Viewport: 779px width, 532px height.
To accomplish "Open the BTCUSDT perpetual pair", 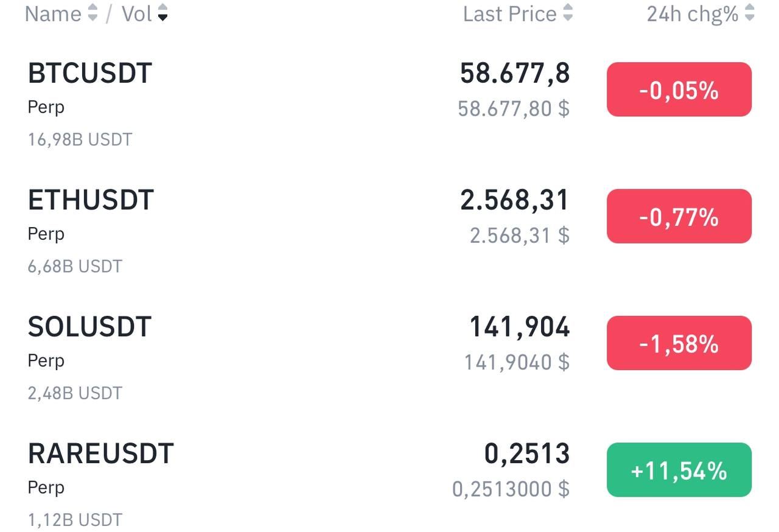I will point(89,73).
